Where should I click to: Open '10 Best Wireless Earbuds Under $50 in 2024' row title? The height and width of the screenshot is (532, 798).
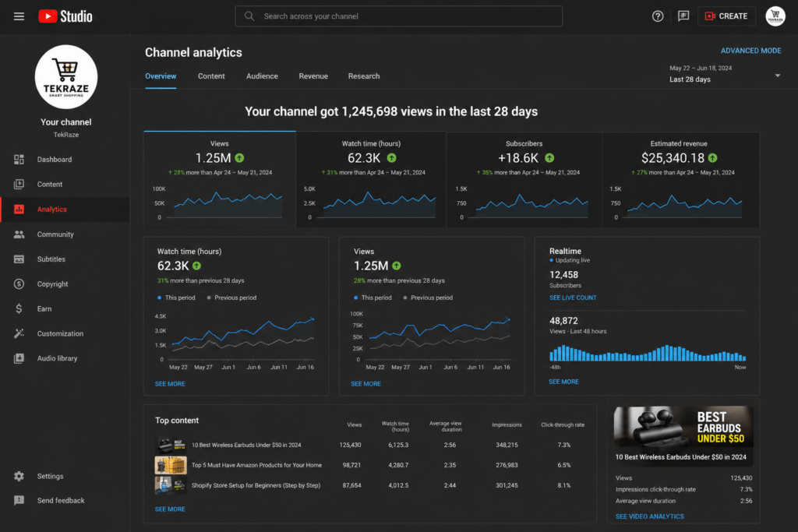coord(246,445)
